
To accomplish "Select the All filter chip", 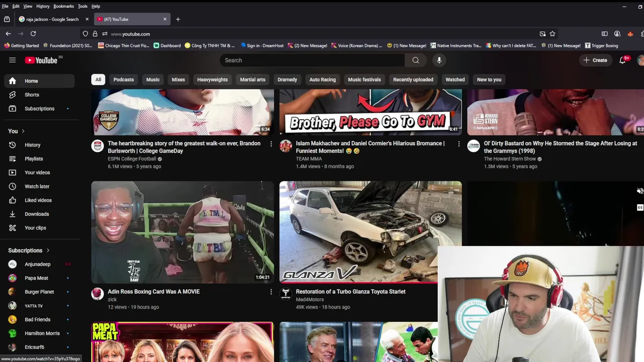I will click(x=98, y=79).
